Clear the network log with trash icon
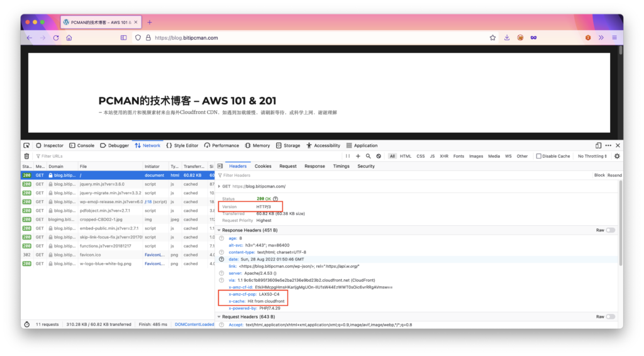644x356 pixels. coord(26,156)
